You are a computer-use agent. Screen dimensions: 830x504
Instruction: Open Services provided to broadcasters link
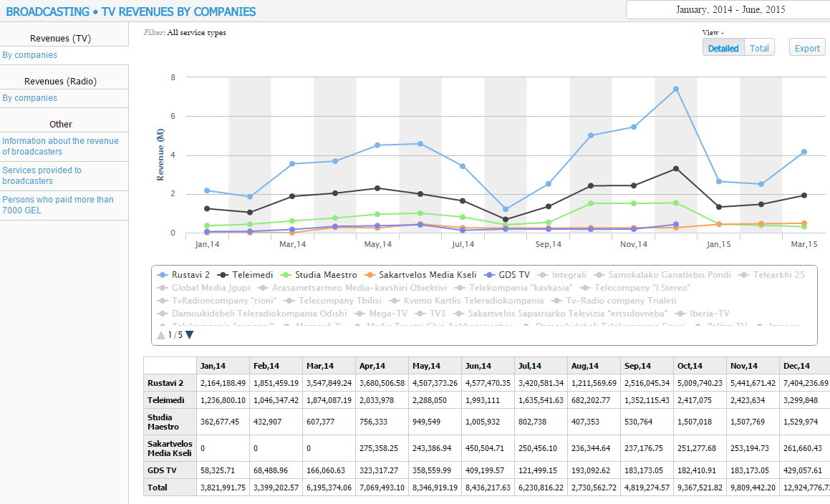pyautogui.click(x=42, y=175)
